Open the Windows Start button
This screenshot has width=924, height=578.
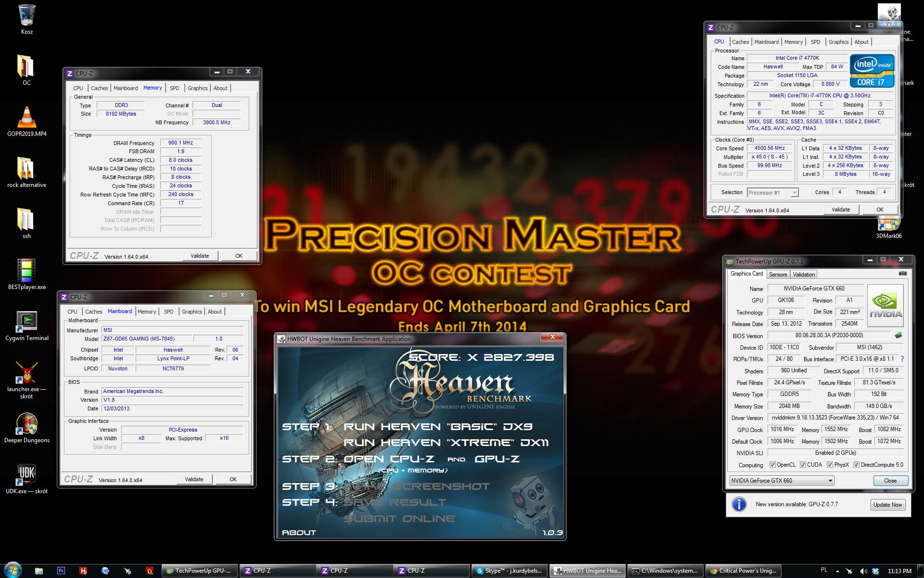coord(13,570)
